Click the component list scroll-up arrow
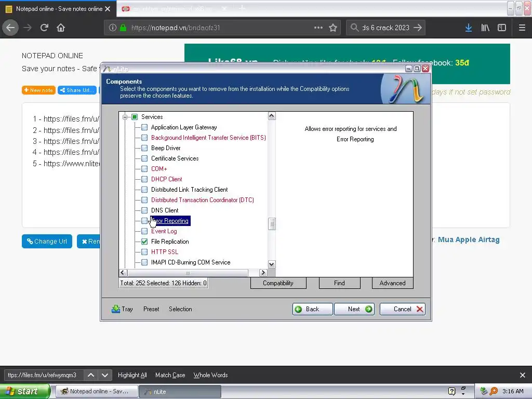The height and width of the screenshot is (399, 532). pos(272,116)
